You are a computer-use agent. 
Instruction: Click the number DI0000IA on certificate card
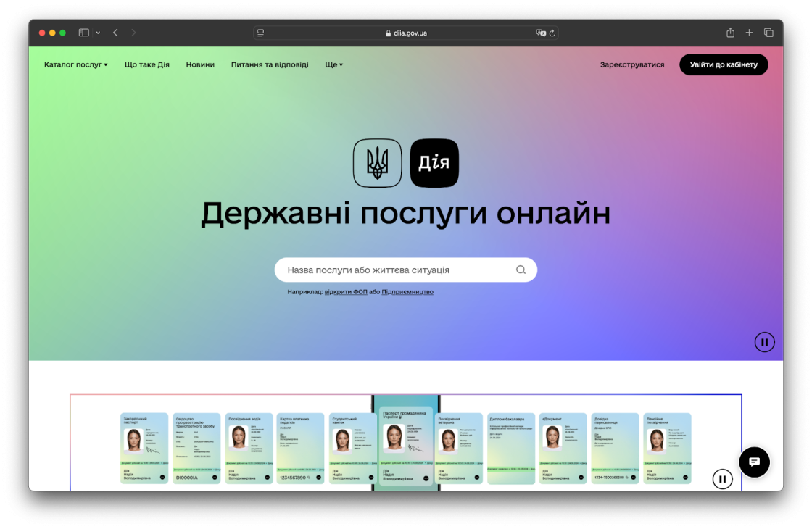tap(187, 478)
